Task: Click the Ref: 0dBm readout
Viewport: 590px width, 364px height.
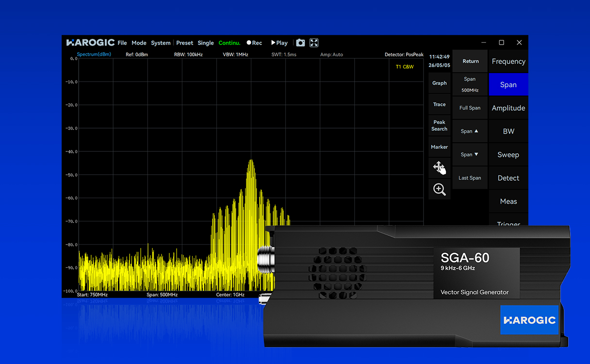Action: 137,54
